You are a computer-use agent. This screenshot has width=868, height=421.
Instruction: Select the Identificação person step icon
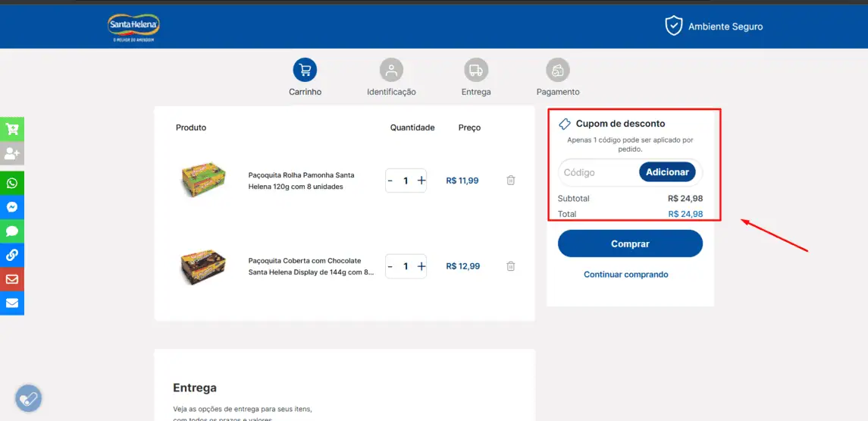(391, 70)
